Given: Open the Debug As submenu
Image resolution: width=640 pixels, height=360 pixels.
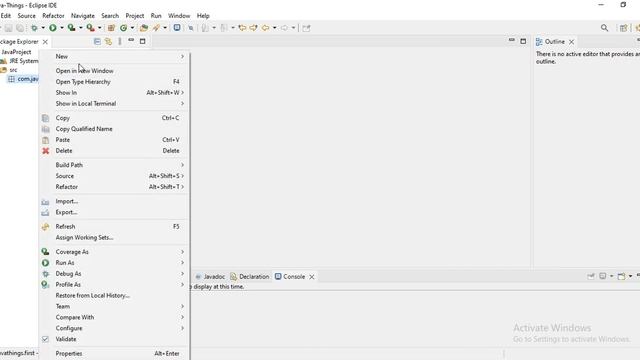Looking at the screenshot, I should tap(114, 274).
